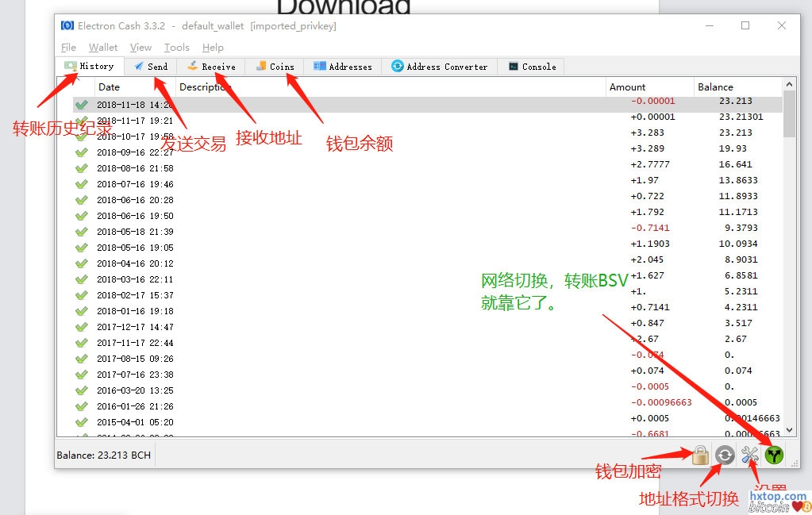The image size is (812, 515).
Task: Open the File menu
Action: (x=68, y=48)
